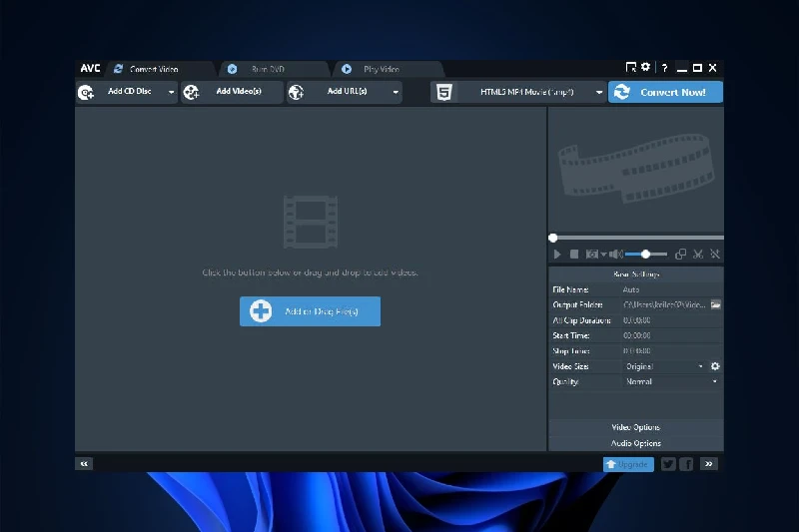Expand the Audio Options section
Screen dimensions: 799x532
pos(636,443)
